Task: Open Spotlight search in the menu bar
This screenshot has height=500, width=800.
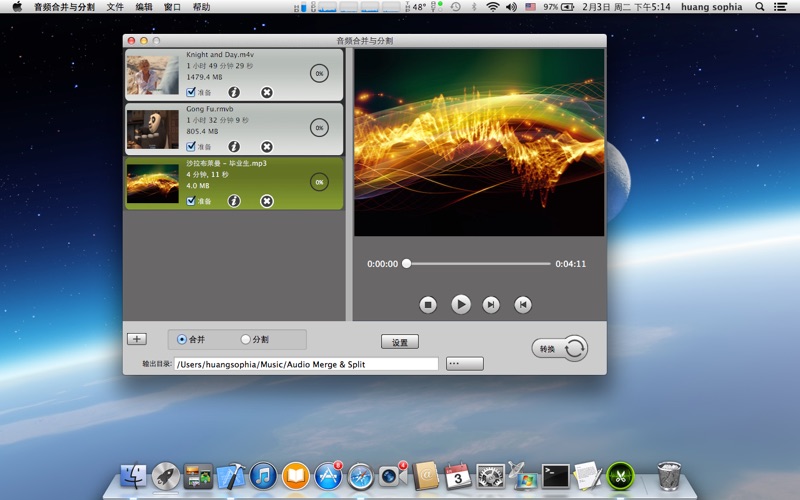Action: (760, 7)
